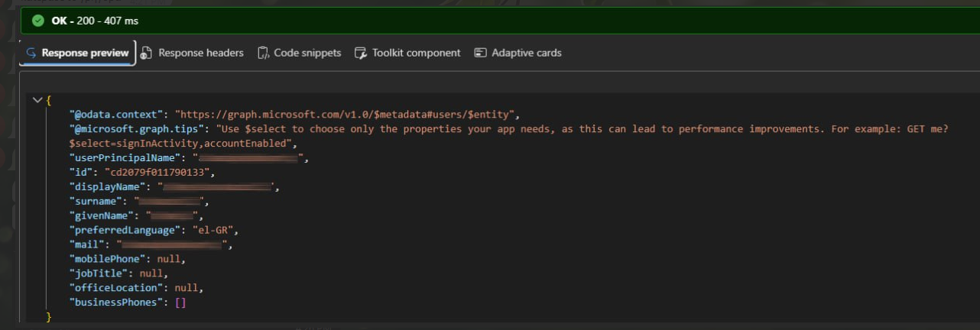Switch to the Response headers tab
This screenshot has width=980, height=330.
(x=192, y=53)
